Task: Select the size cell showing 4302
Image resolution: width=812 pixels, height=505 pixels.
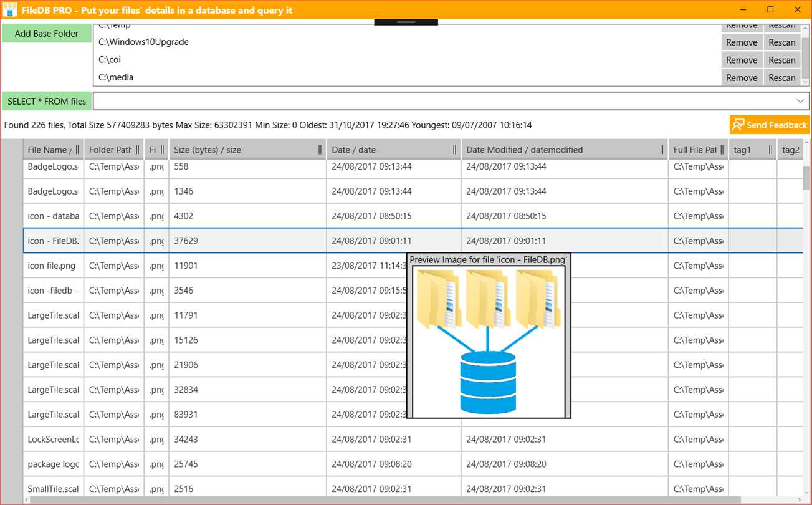Action: click(x=247, y=216)
